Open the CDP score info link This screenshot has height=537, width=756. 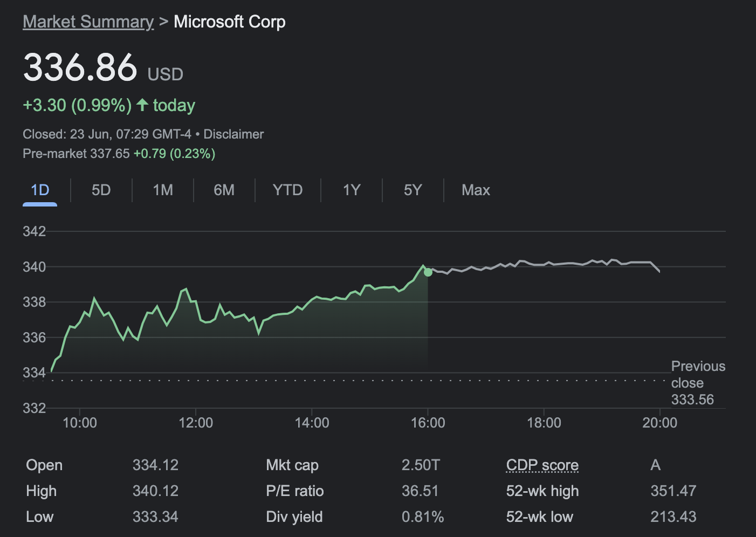pyautogui.click(x=542, y=465)
